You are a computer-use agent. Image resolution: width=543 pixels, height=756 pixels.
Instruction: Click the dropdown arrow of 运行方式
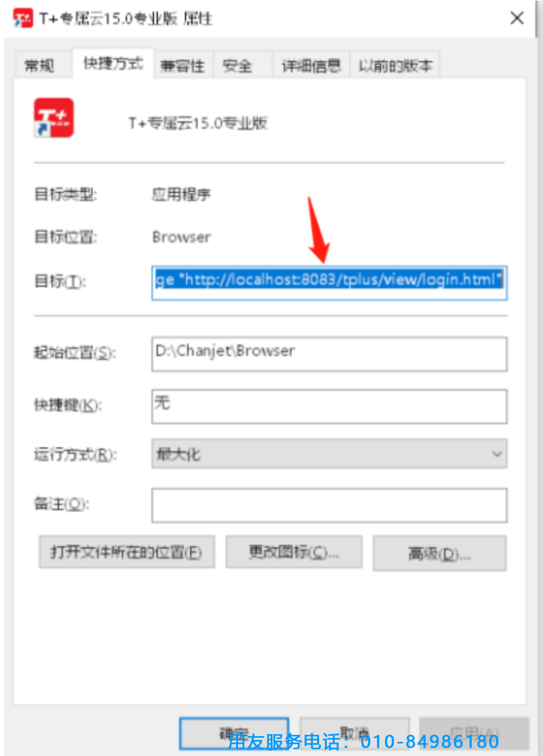pyautogui.click(x=497, y=454)
